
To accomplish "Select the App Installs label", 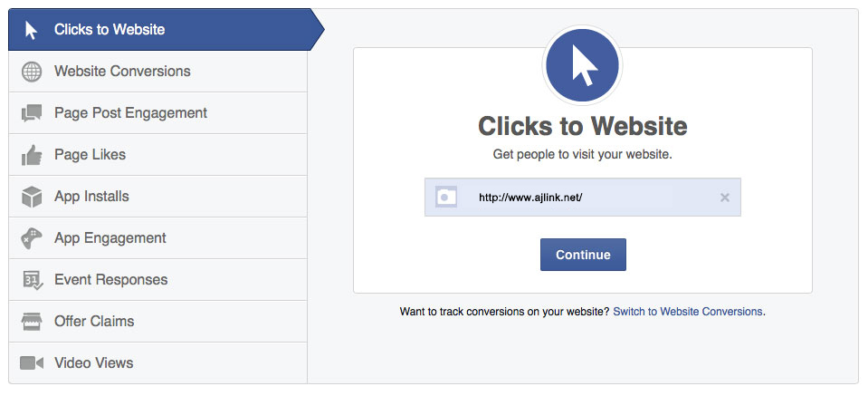I will (91, 196).
